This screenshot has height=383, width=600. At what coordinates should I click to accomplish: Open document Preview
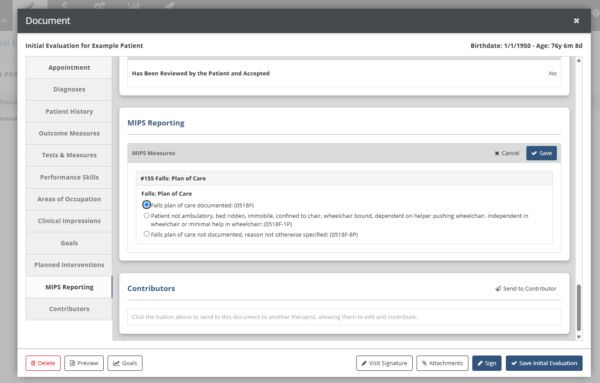click(x=84, y=363)
